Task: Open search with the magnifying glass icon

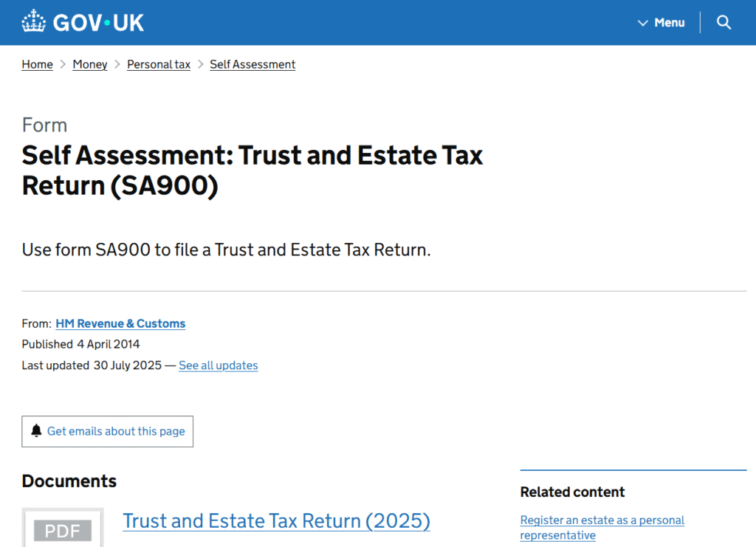Action: [x=724, y=22]
